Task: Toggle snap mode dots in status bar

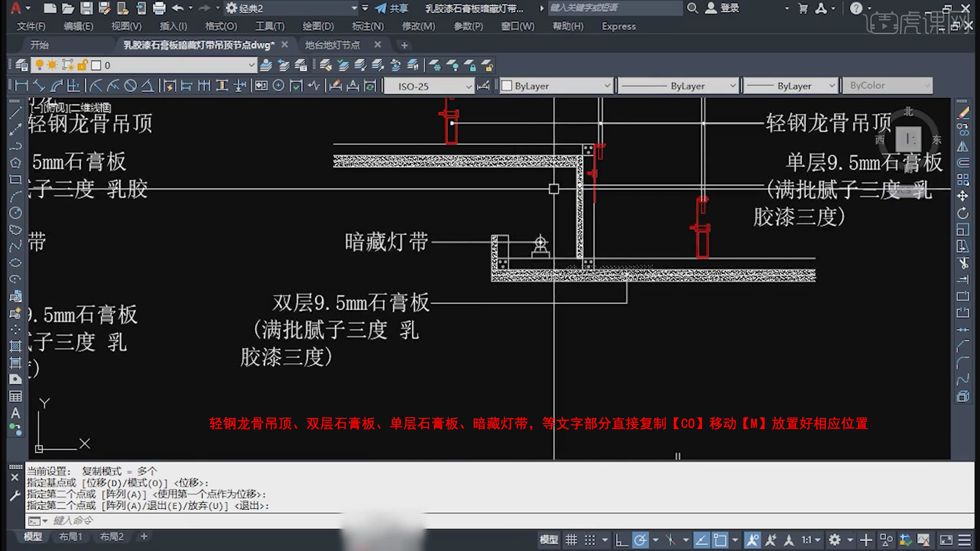Action: [590, 540]
